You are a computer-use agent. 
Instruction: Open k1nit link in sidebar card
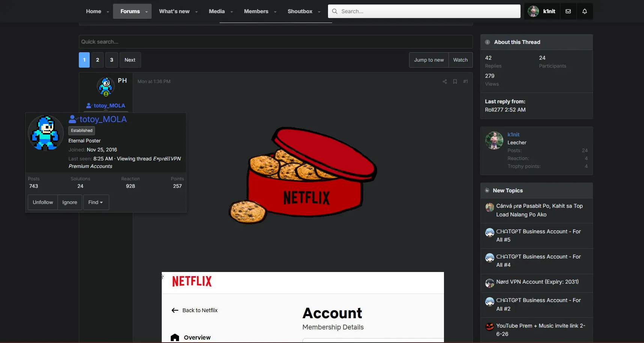pos(513,134)
